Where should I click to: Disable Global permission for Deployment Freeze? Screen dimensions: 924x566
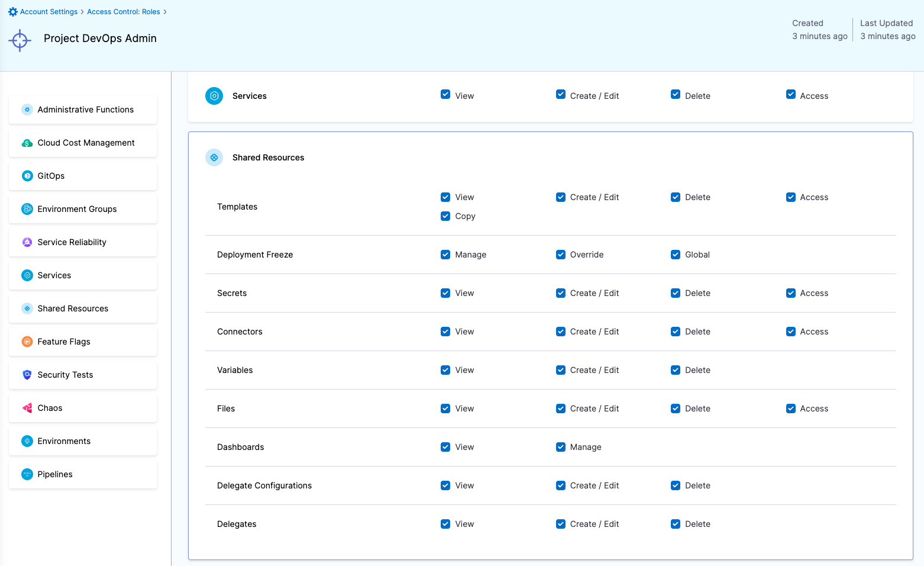pyautogui.click(x=676, y=255)
